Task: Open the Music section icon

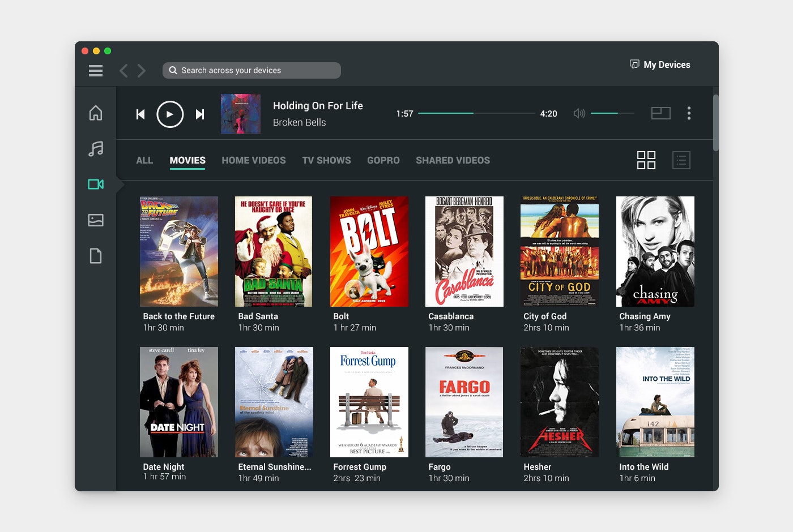Action: point(96,149)
